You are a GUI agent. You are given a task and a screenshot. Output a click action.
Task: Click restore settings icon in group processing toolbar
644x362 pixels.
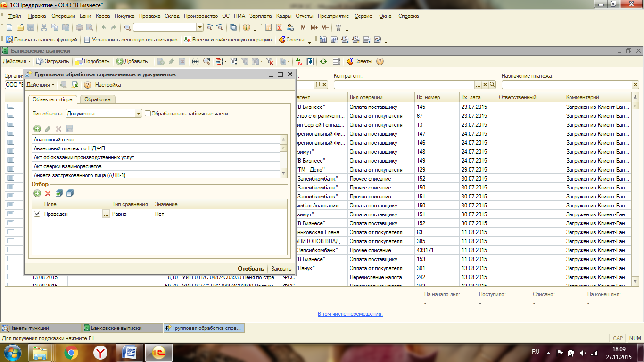(x=74, y=85)
